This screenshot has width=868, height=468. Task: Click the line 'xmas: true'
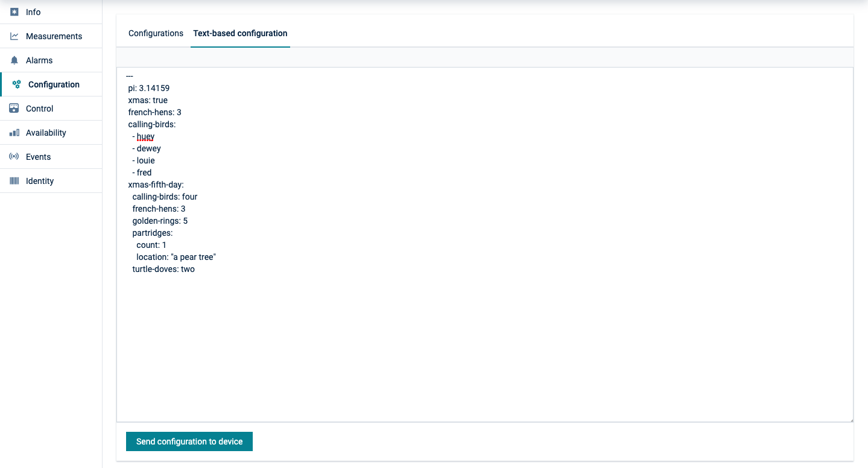(x=148, y=100)
